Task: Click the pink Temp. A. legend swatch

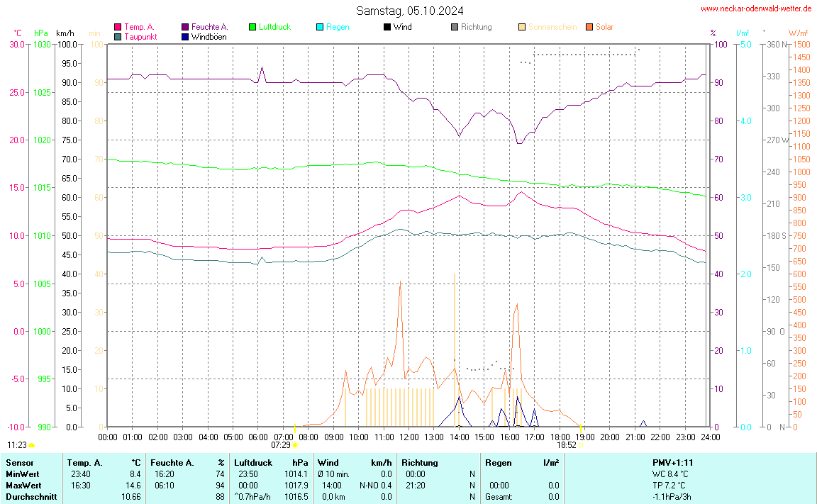Action: 118,27
